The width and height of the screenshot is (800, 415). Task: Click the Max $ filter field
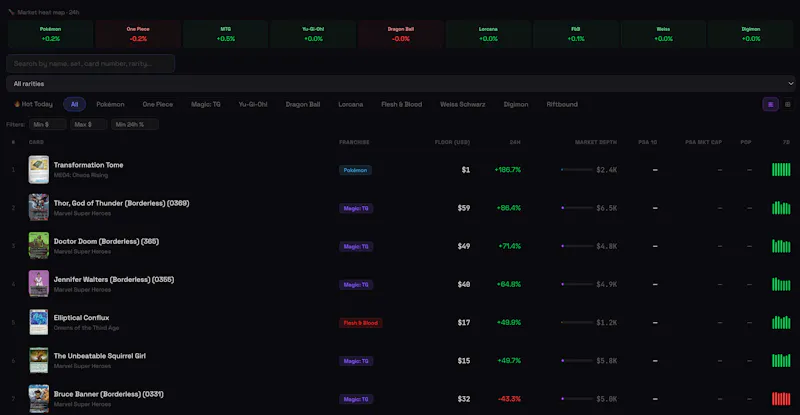(89, 124)
